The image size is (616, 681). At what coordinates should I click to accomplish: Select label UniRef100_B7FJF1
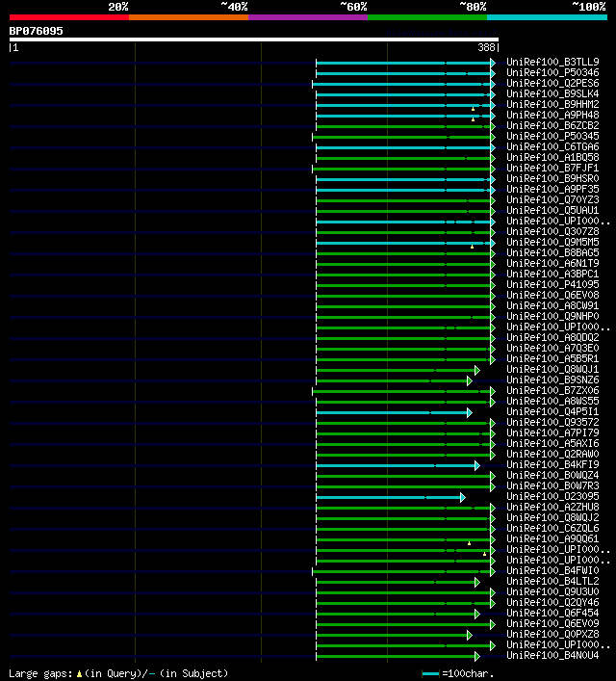[552, 168]
